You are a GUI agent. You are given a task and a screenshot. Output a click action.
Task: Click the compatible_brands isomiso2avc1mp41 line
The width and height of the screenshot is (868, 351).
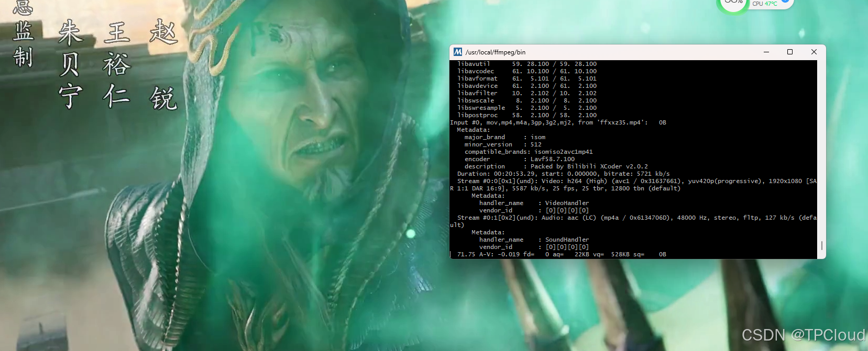click(529, 152)
